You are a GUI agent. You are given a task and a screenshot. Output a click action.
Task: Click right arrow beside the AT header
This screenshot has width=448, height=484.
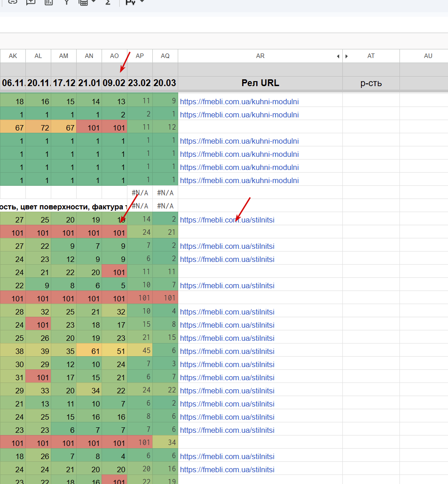click(346, 56)
